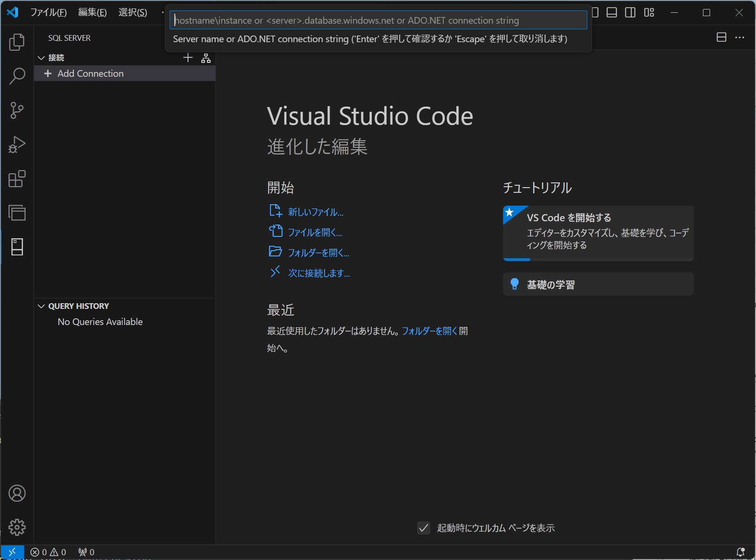The width and height of the screenshot is (756, 560).
Task: Click the plus icon in connections header
Action: pos(188,58)
